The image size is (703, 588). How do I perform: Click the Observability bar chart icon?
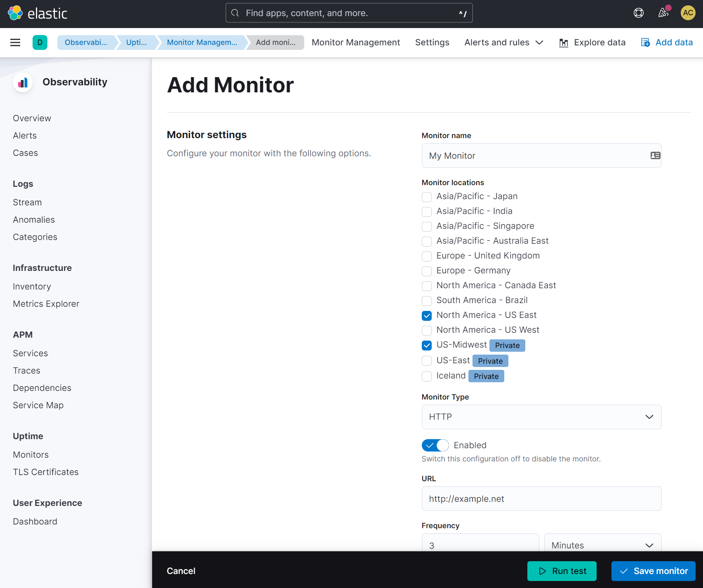pos(23,82)
